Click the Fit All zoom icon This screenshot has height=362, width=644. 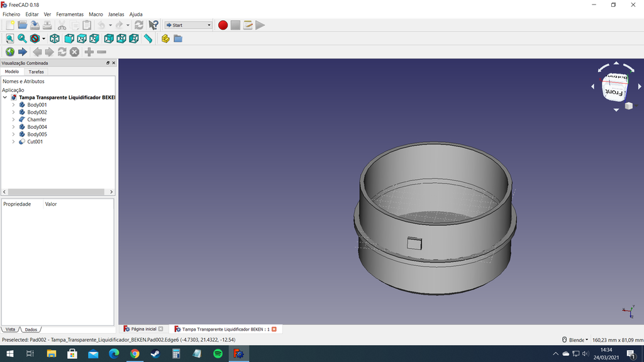[x=9, y=38]
